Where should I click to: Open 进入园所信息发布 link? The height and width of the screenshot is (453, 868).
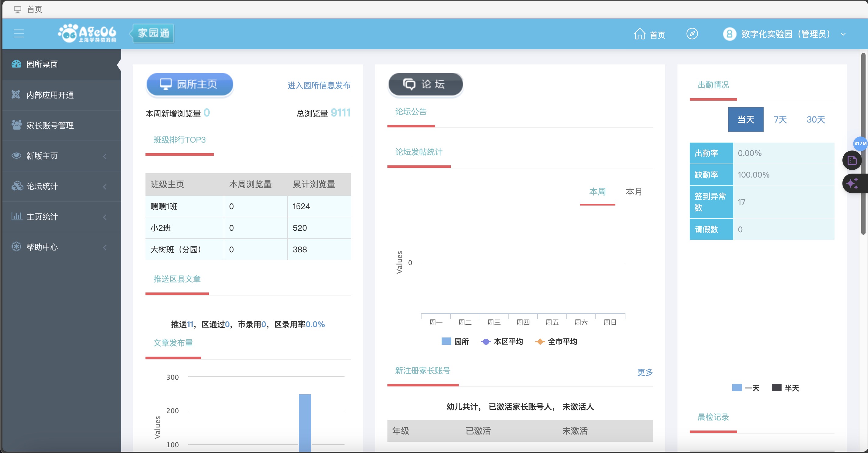pyautogui.click(x=319, y=85)
